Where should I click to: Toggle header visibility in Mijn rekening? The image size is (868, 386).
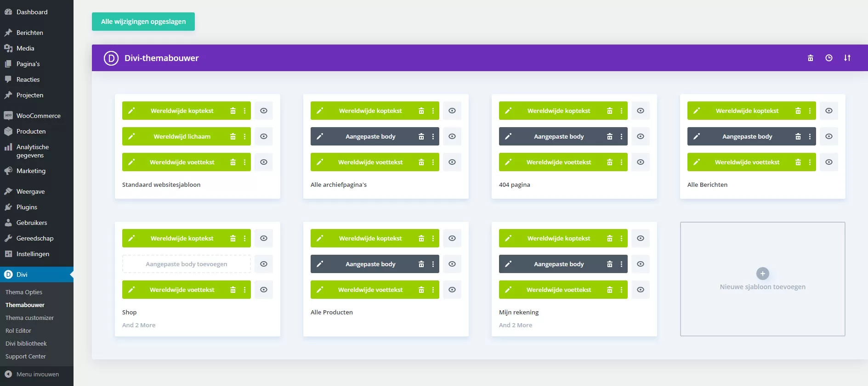[641, 238]
